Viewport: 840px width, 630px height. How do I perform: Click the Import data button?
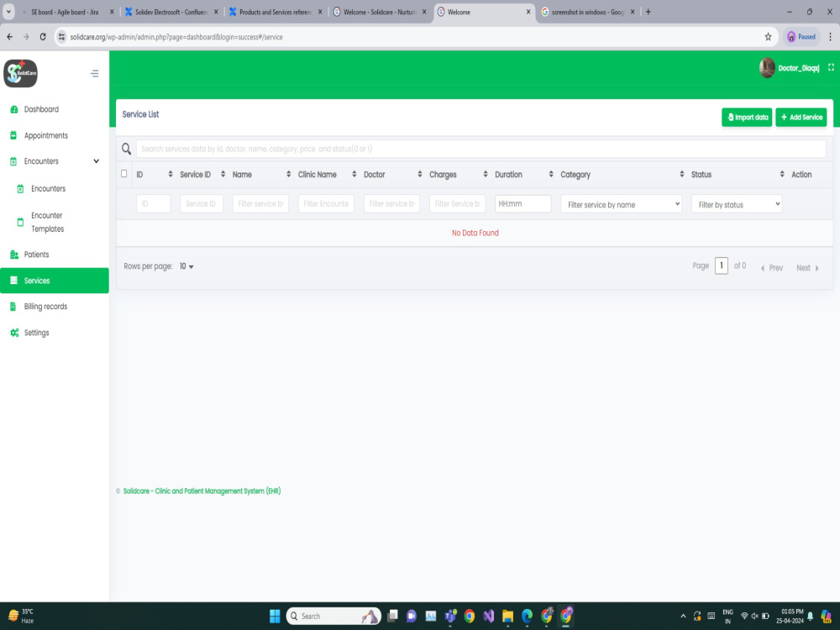pyautogui.click(x=747, y=118)
